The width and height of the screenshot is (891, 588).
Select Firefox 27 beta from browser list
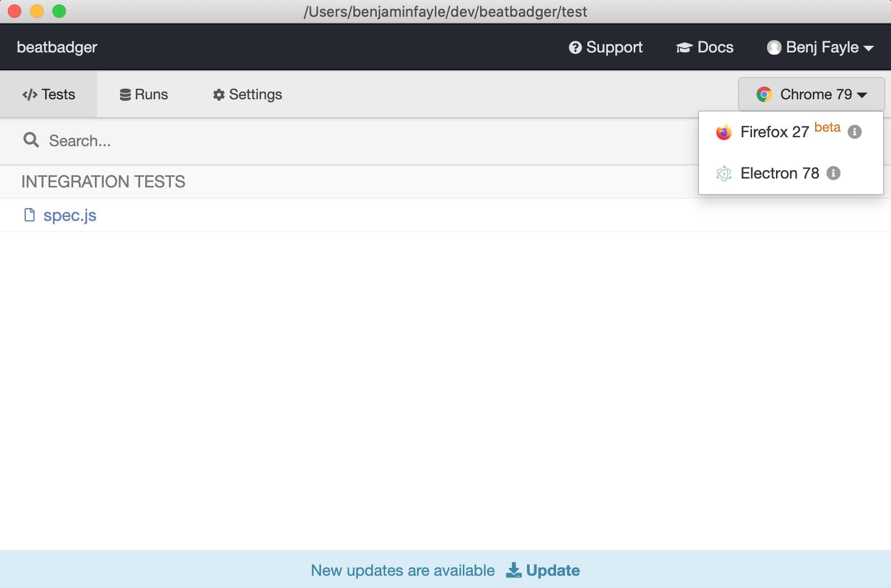(x=791, y=132)
